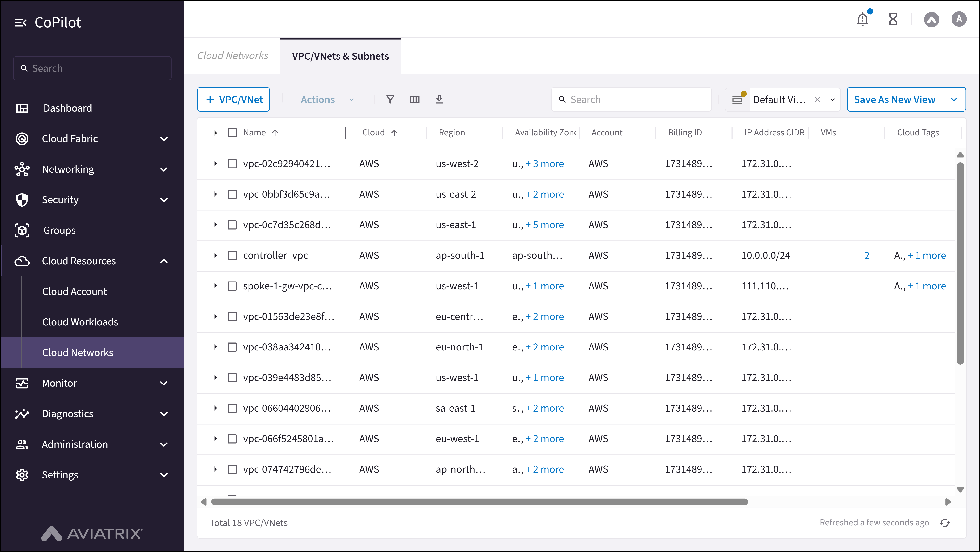Click the download export icon
980x552 pixels.
point(439,99)
